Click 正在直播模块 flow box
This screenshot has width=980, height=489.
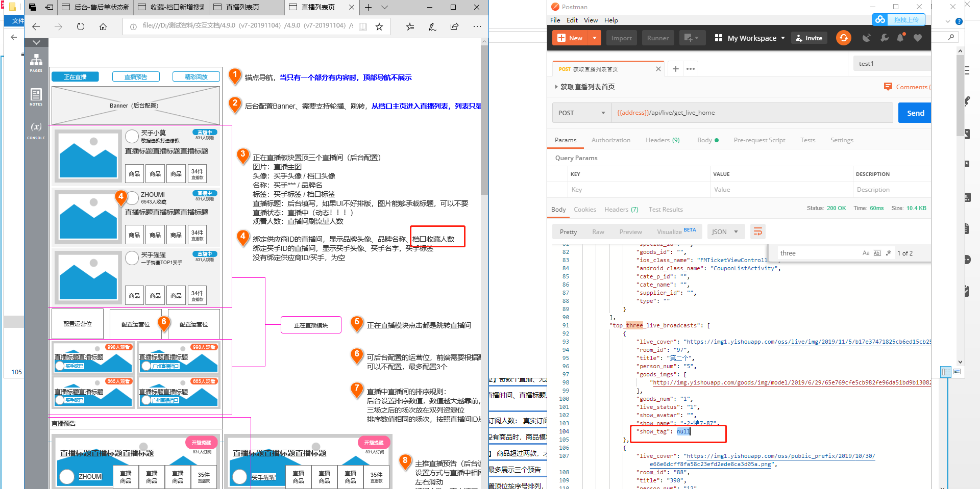pyautogui.click(x=311, y=325)
